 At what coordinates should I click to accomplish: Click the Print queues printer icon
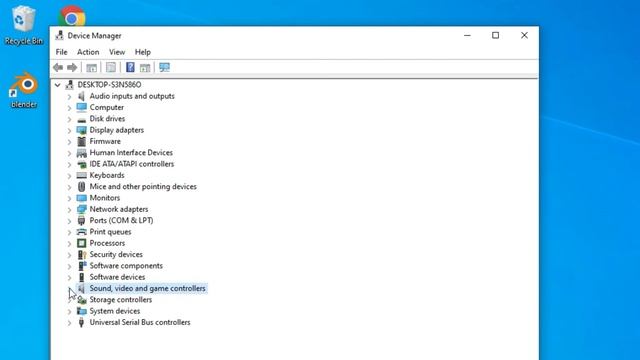pyautogui.click(x=81, y=232)
